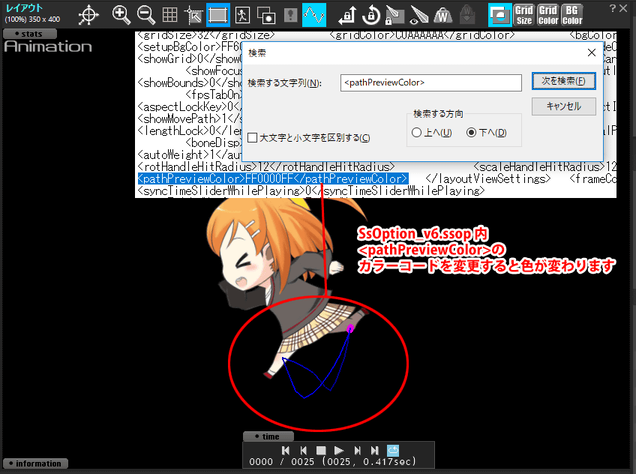Image resolution: width=636 pixels, height=474 pixels.
Task: Stop animation playback
Action: pyautogui.click(x=321, y=450)
